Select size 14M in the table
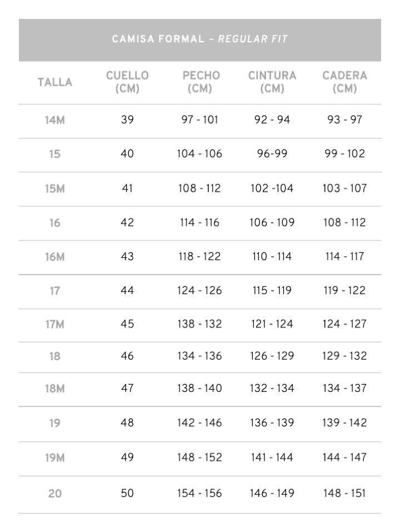This screenshot has width=400, height=532. coord(55,120)
